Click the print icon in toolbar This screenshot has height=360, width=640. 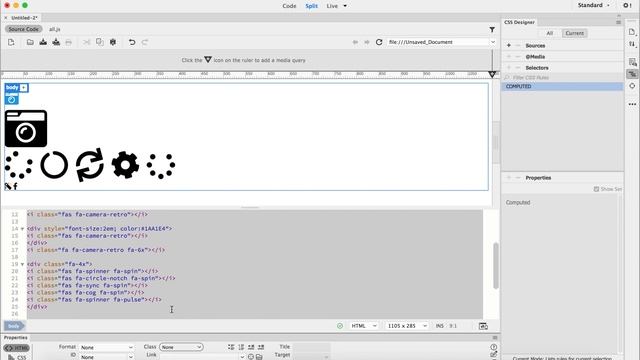69,42
